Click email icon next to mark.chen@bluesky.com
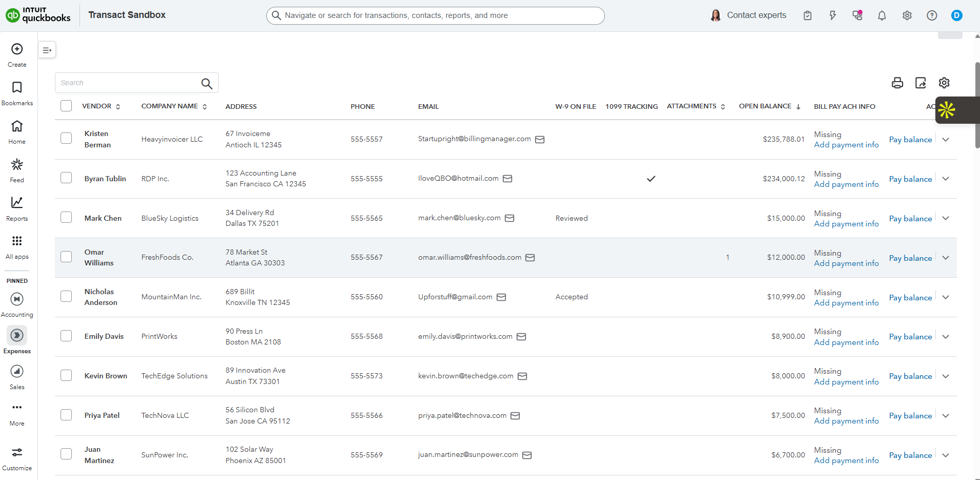Viewport: 980px width, 480px height. coord(509,218)
